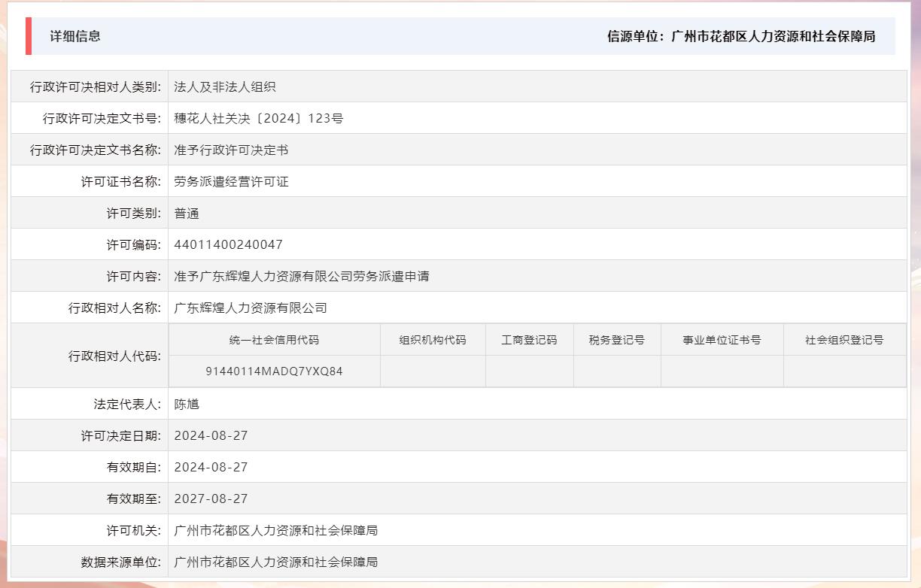The height and width of the screenshot is (588, 921).
Task: Click the 社会组织登记号 column header
Action: coord(844,340)
